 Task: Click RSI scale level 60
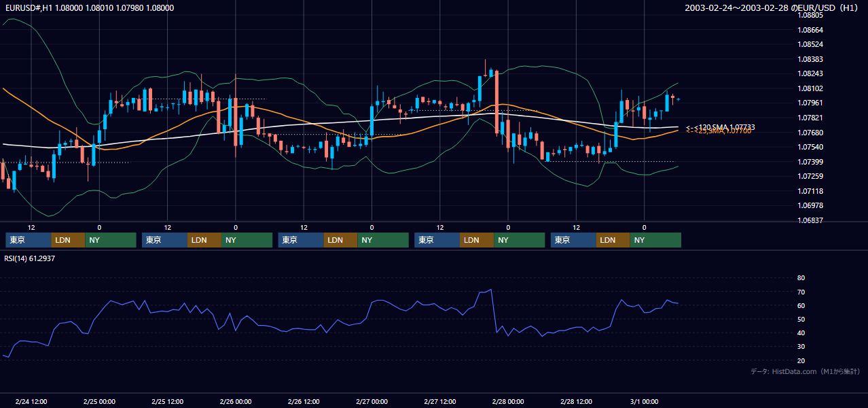click(x=801, y=305)
